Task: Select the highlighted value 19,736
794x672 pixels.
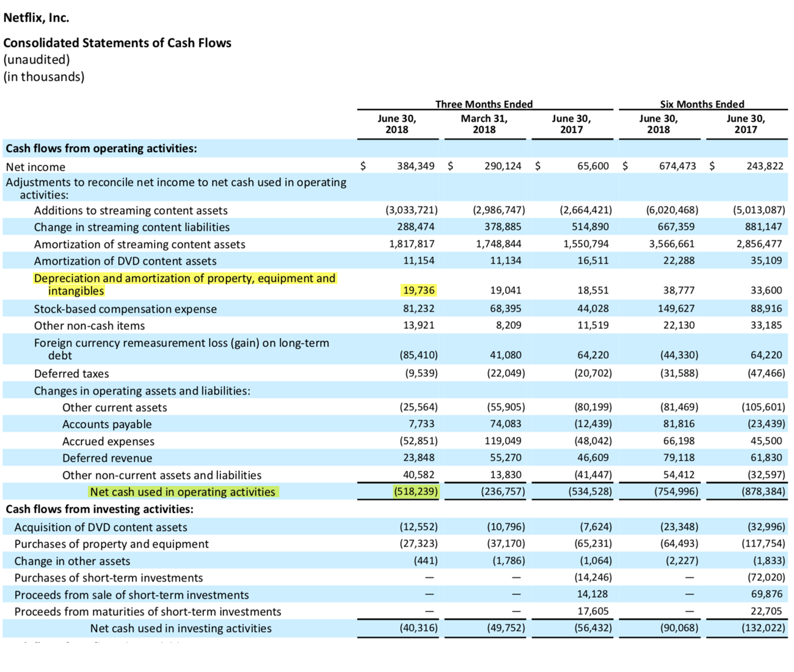Action: click(x=418, y=290)
